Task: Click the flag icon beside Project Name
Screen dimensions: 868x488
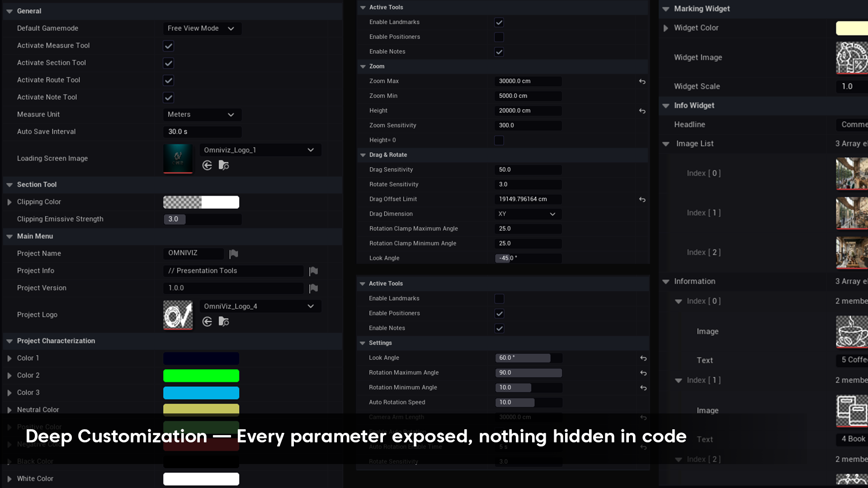Action: [x=234, y=253]
